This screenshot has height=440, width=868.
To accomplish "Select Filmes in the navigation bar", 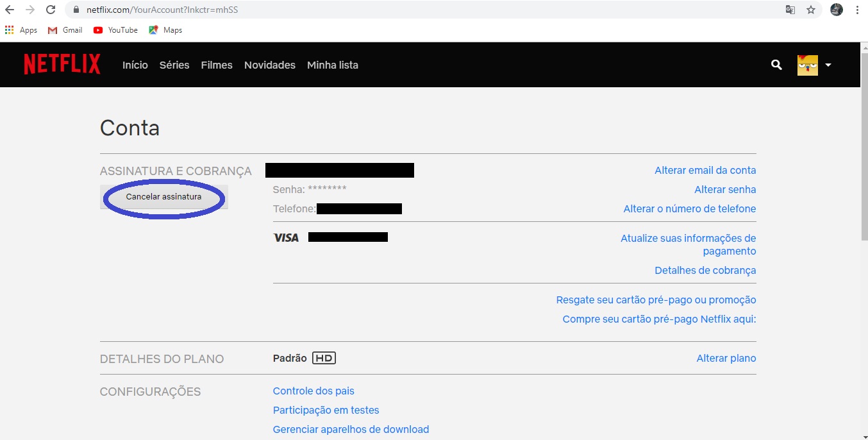I will pos(217,65).
